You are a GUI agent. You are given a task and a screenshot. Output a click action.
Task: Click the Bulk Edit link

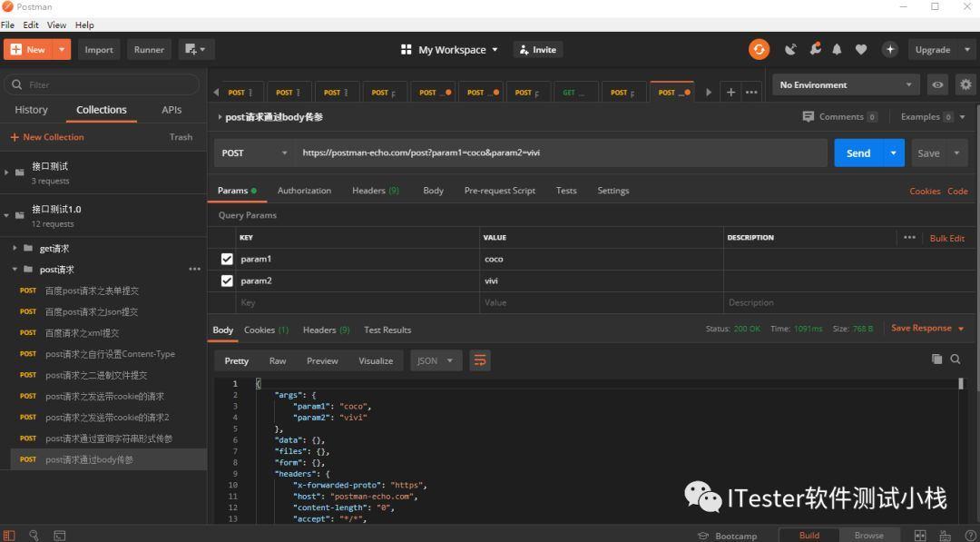946,238
